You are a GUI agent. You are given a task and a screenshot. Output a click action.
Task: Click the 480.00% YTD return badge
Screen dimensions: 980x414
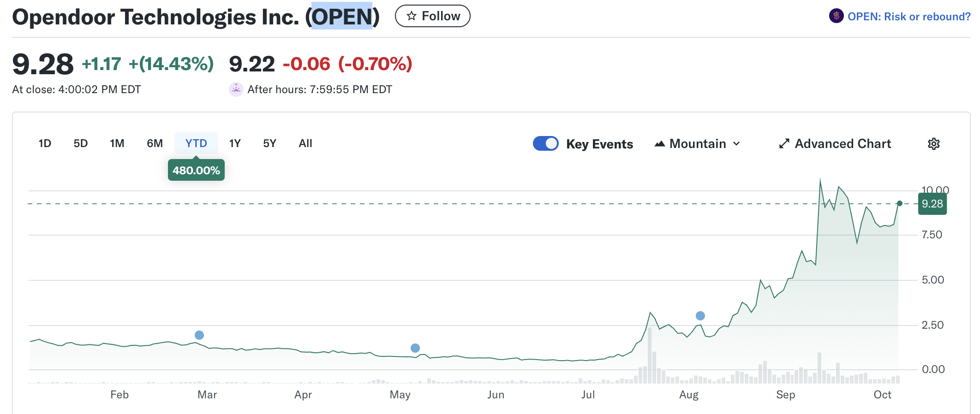tap(196, 170)
